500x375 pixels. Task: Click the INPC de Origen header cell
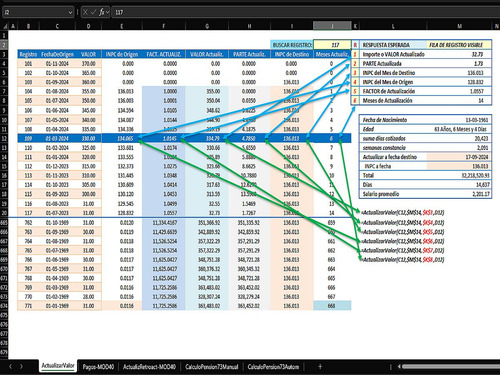[x=122, y=54]
